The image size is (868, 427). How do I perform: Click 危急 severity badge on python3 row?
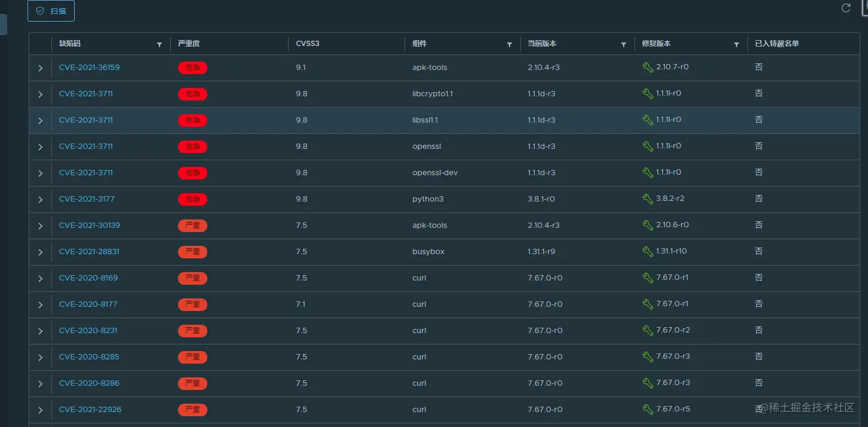192,200
